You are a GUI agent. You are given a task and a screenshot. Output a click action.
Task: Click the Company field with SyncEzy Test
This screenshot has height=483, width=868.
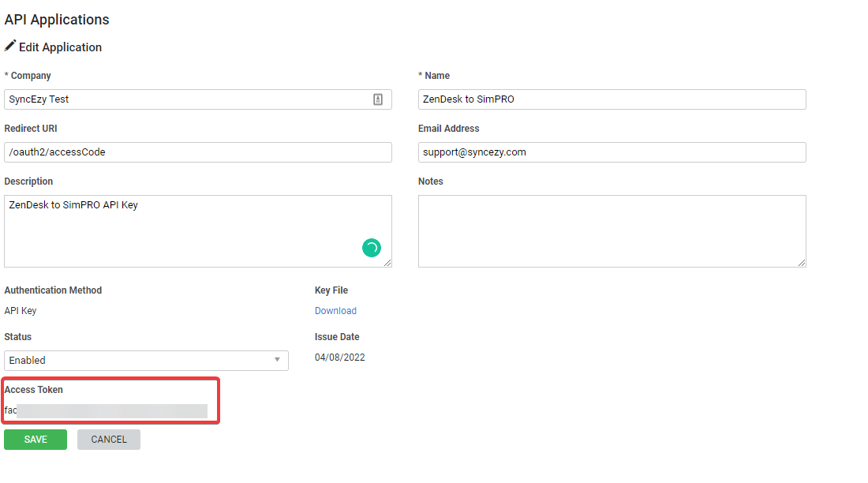[198, 99]
